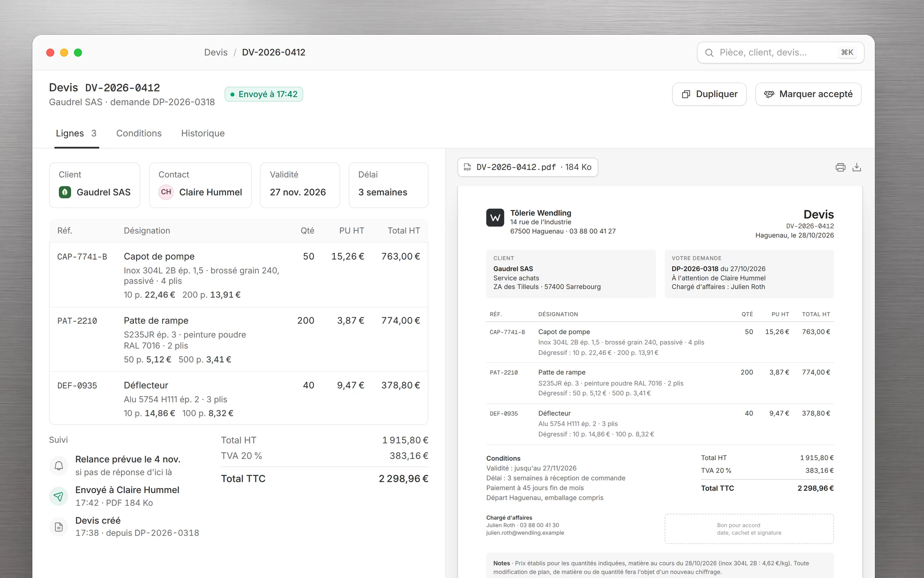The height and width of the screenshot is (578, 924).
Task: Select the CAP-7741-B reference in the lines table
Action: [x=82, y=257]
